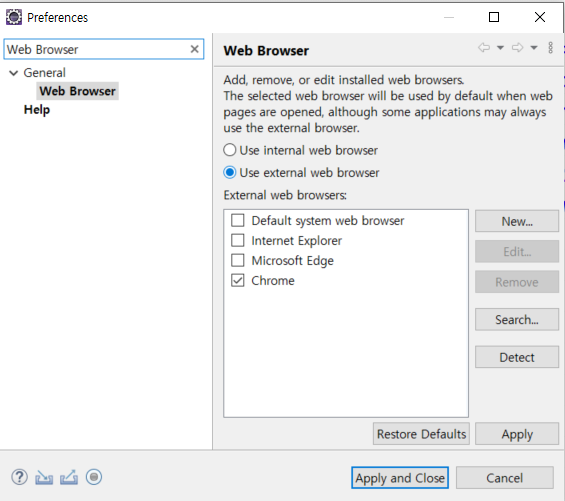Go back to the previous preference page
Screen dimensions: 565x501
[484, 48]
